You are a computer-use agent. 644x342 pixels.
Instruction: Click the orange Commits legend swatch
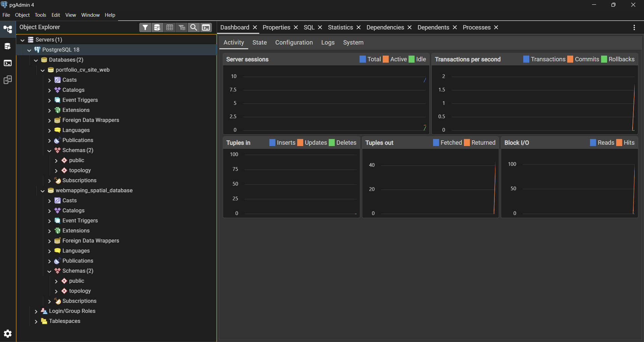570,59
